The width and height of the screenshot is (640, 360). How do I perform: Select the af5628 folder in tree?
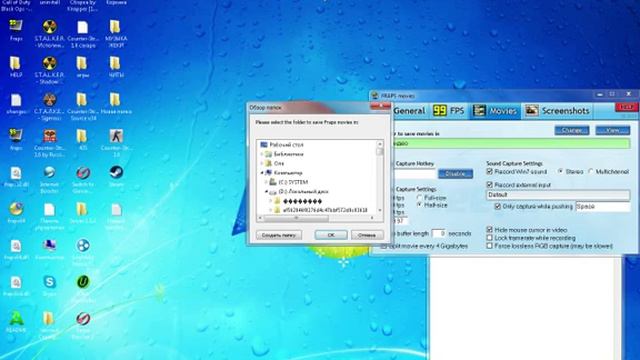pos(325,210)
